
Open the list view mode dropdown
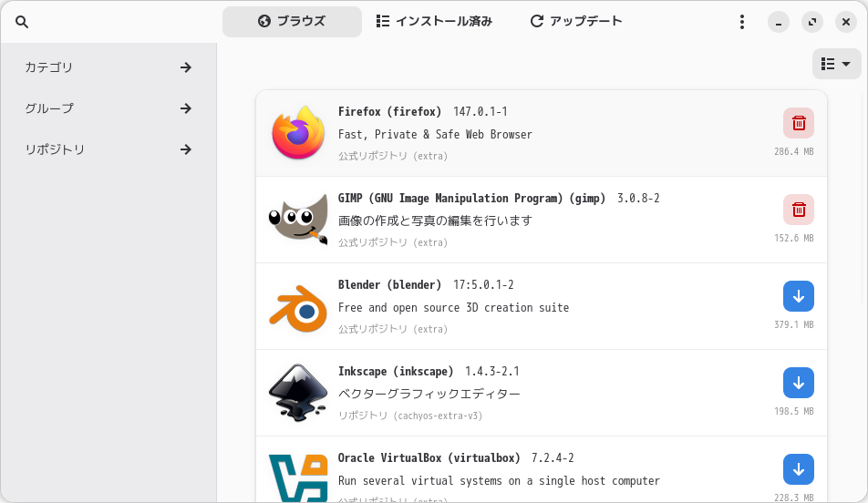pyautogui.click(x=836, y=64)
